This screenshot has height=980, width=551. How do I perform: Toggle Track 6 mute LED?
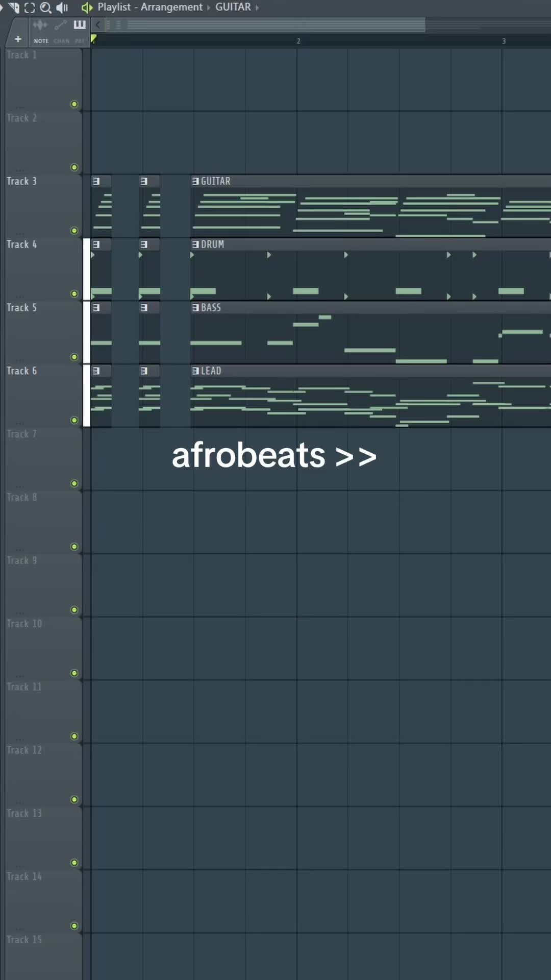[x=74, y=420]
